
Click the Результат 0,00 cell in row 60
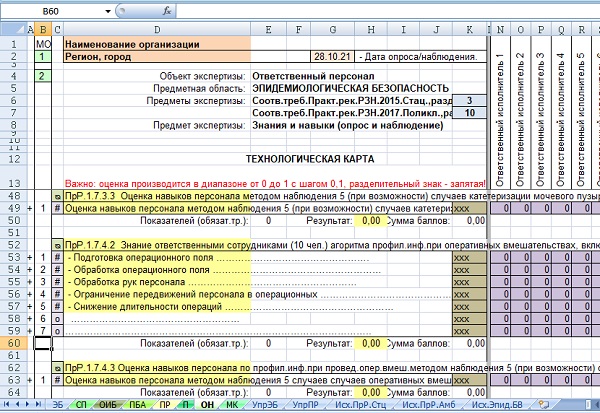click(x=371, y=343)
